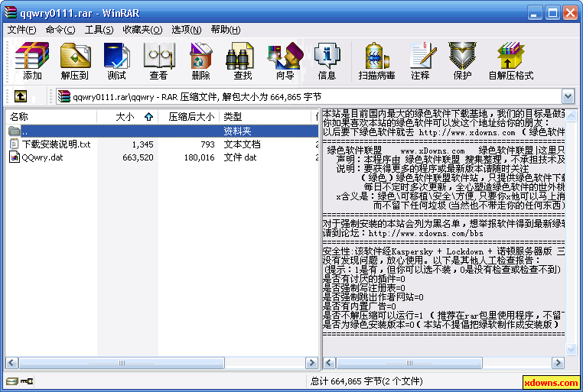Select 下载安装说明.txt file name
This screenshot has width=583, height=392.
point(56,144)
